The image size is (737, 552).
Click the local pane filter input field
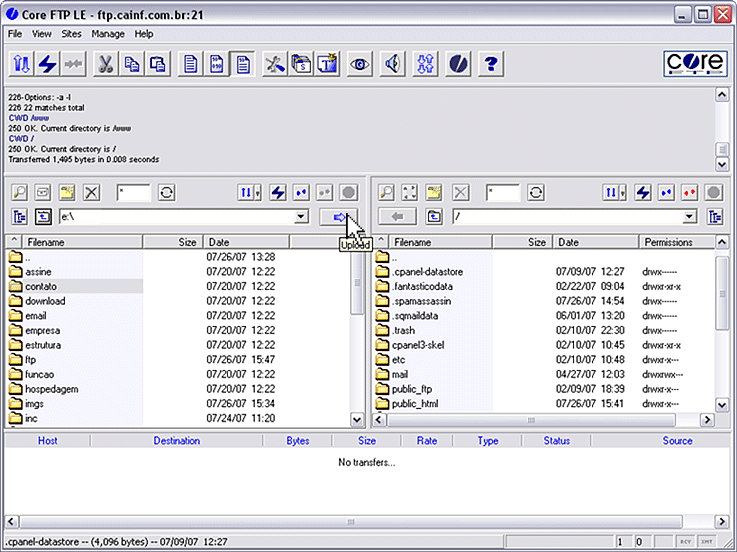pyautogui.click(x=133, y=192)
